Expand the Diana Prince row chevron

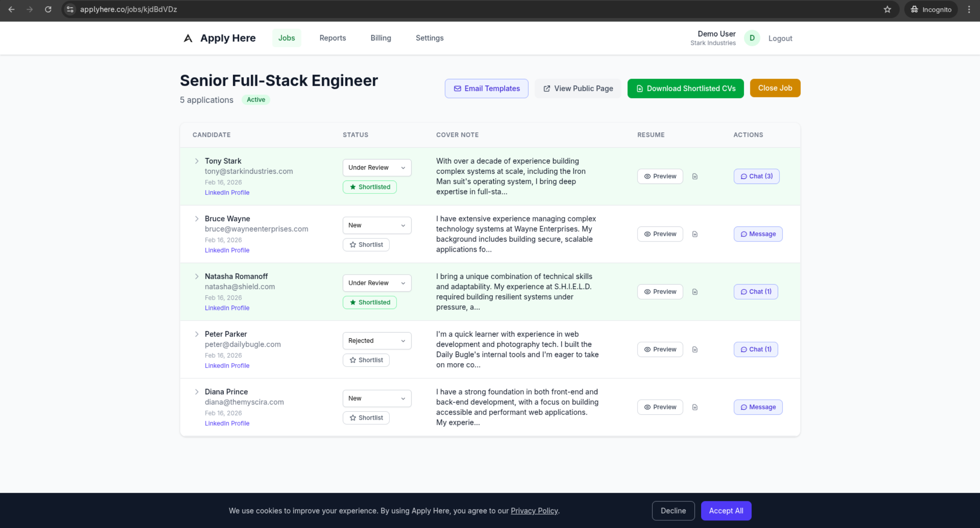tap(197, 392)
